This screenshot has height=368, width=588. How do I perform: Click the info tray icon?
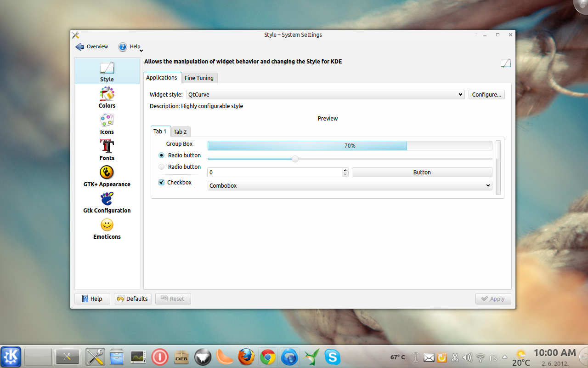pyautogui.click(x=416, y=357)
